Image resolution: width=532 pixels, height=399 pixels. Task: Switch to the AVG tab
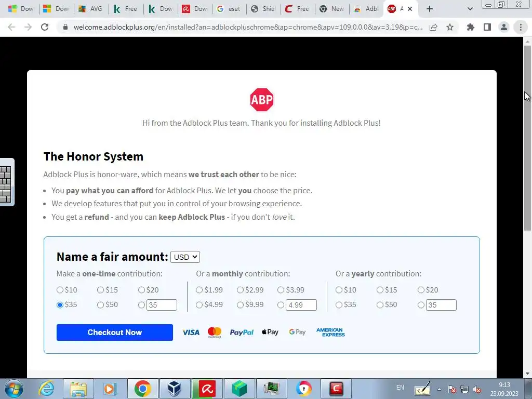click(91, 9)
